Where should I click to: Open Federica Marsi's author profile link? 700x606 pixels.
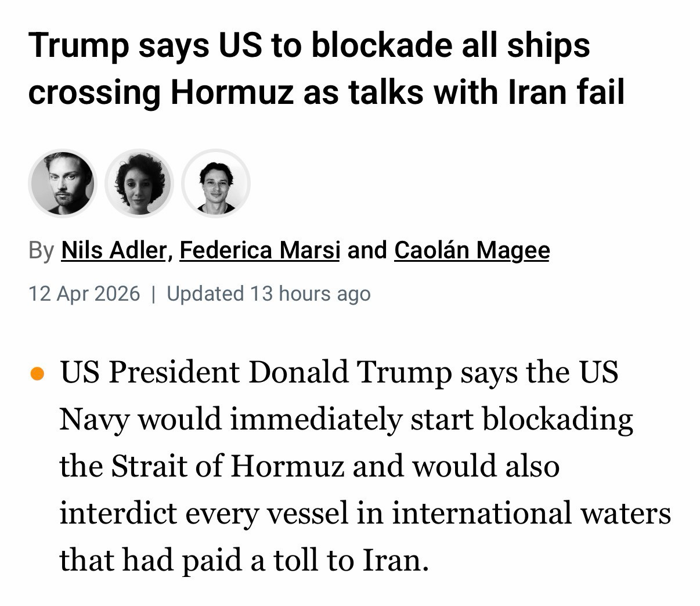tap(259, 250)
